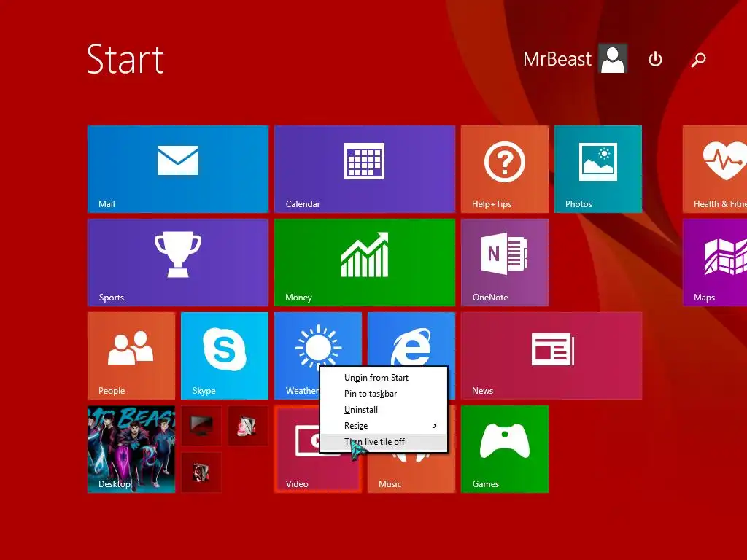Choose Unpin from Start
The width and height of the screenshot is (747, 560).
click(384, 378)
